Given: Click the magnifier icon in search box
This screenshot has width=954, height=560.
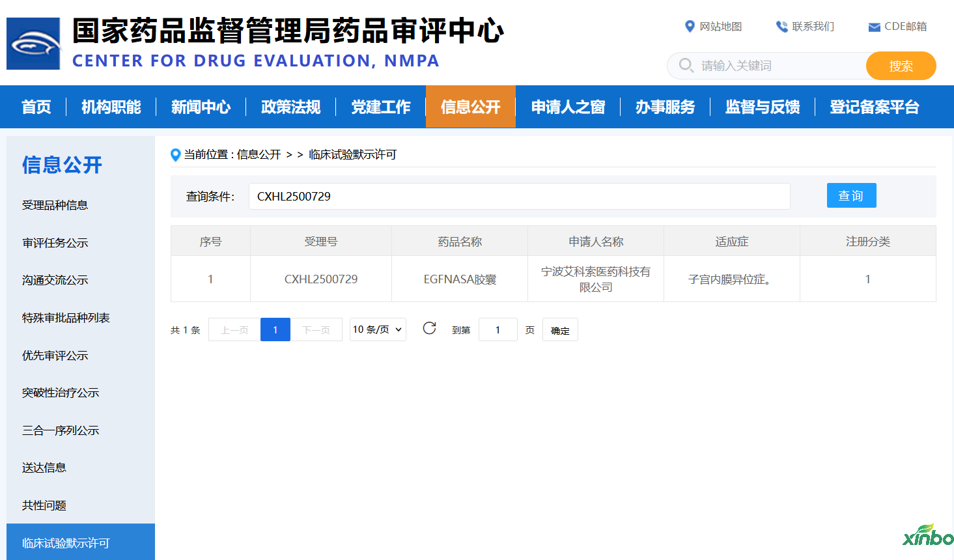Looking at the screenshot, I should pyautogui.click(x=686, y=65).
